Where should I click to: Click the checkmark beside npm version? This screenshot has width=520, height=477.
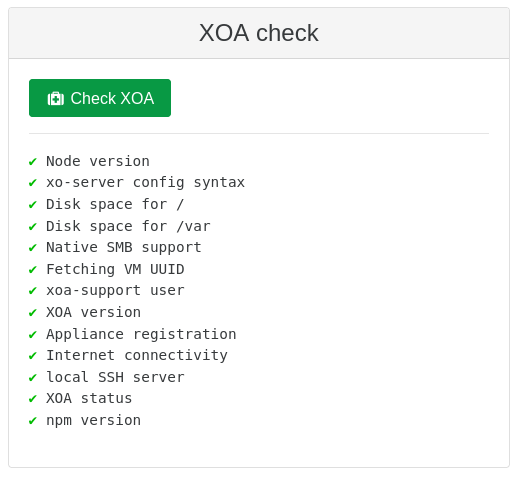(33, 421)
